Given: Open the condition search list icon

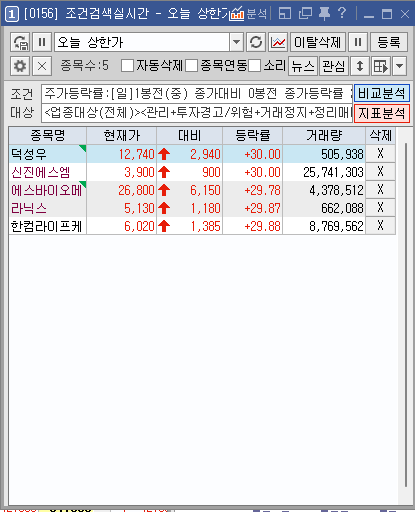Looking at the screenshot, I should (x=20, y=42).
